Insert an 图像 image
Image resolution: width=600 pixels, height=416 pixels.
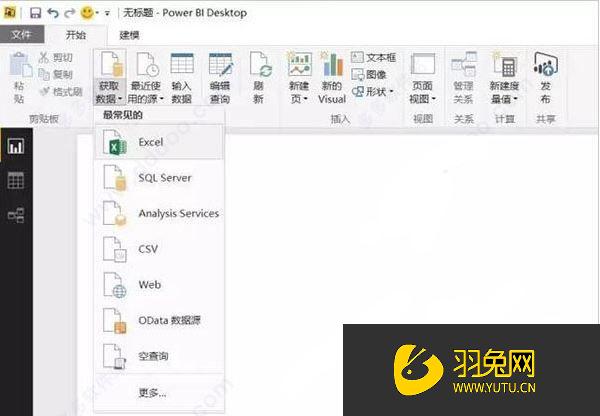[x=369, y=74]
